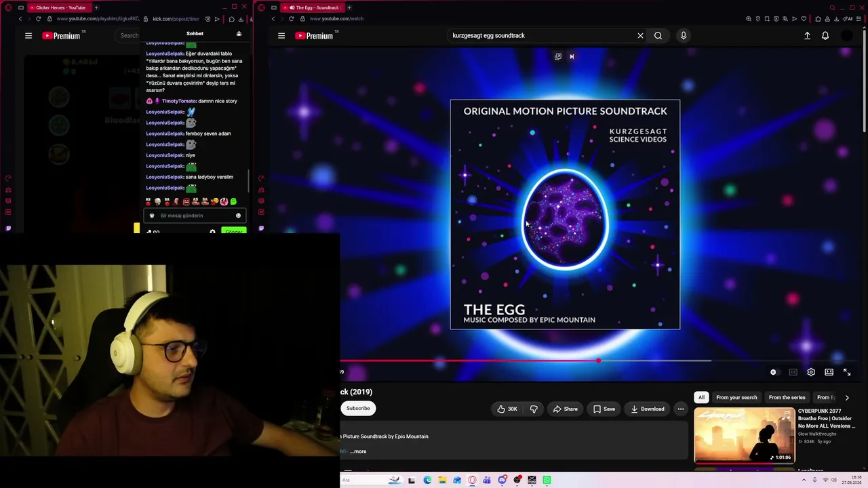Run search with the magnifier button
868x488 pixels.
[x=658, y=36]
